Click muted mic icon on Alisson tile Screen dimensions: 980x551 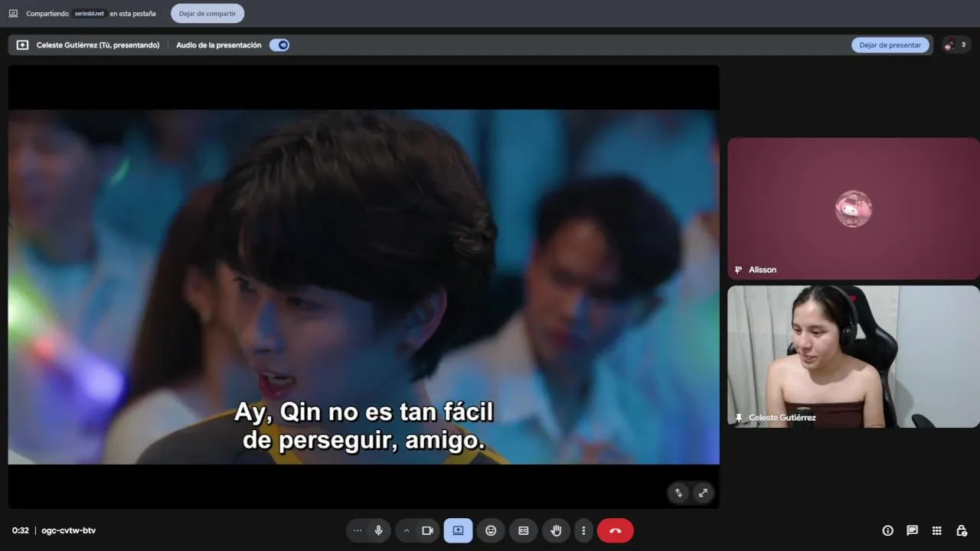[x=739, y=269]
